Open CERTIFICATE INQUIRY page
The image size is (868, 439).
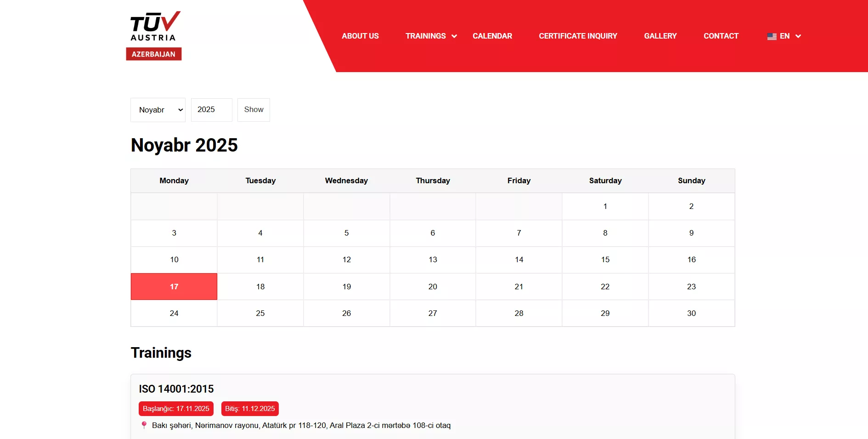click(578, 36)
